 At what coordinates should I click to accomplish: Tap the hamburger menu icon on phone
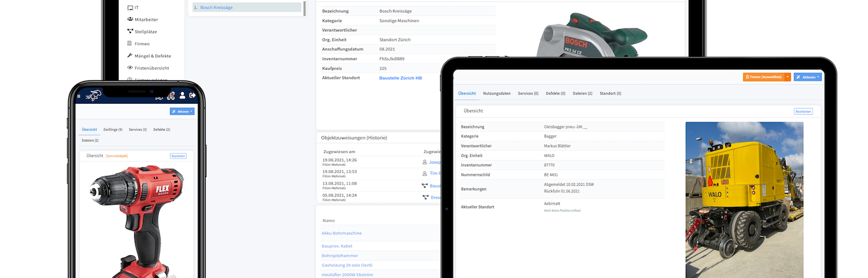pos(79,96)
